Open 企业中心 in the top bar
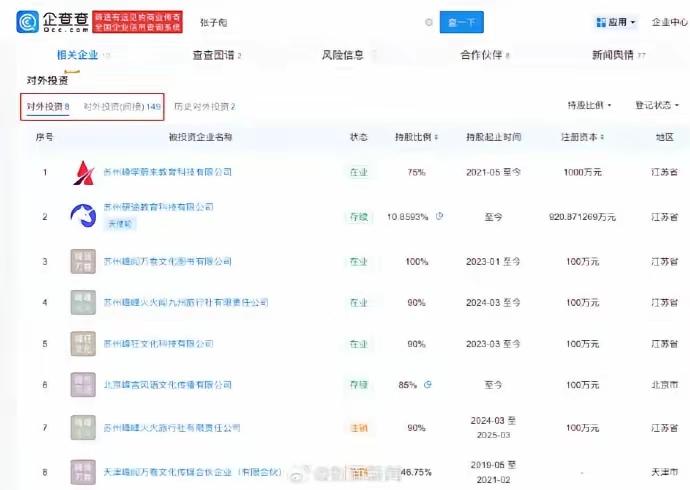Screen dimensions: 690x490 (669, 22)
